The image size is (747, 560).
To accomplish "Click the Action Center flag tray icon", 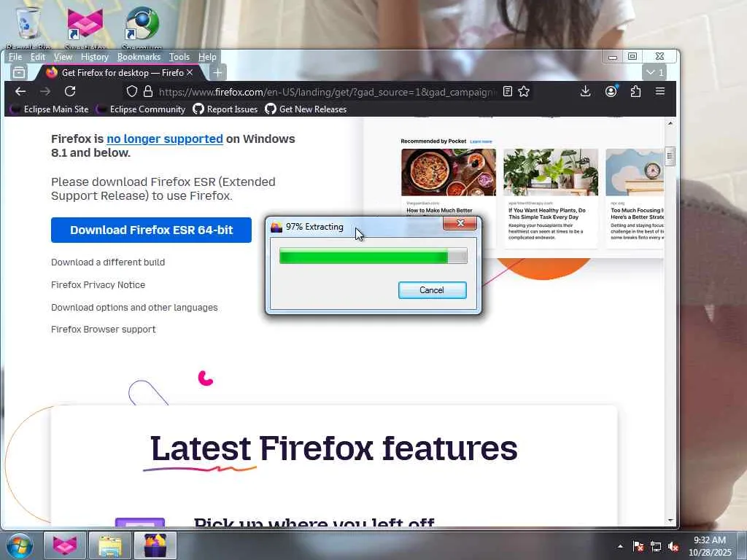I will pos(638,546).
